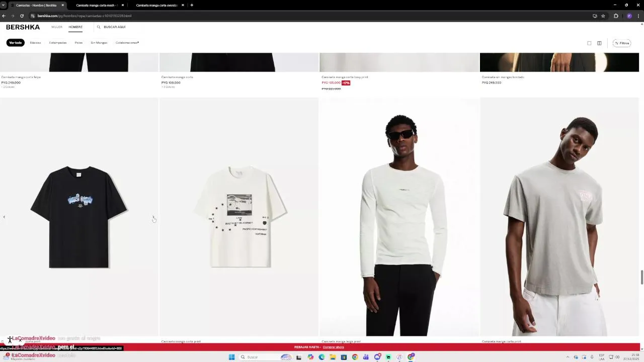This screenshot has width=644, height=362.
Task: Focus the BUSCAR AQUÍ search field
Action: point(115,27)
